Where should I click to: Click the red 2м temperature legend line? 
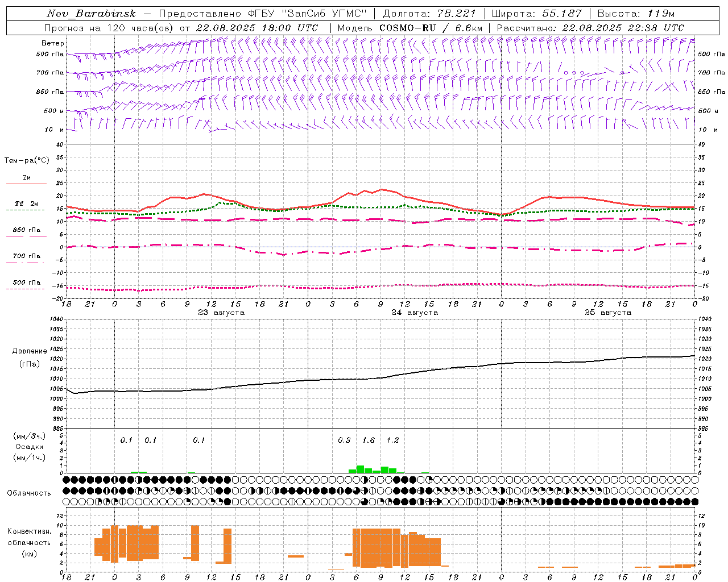coord(26,183)
